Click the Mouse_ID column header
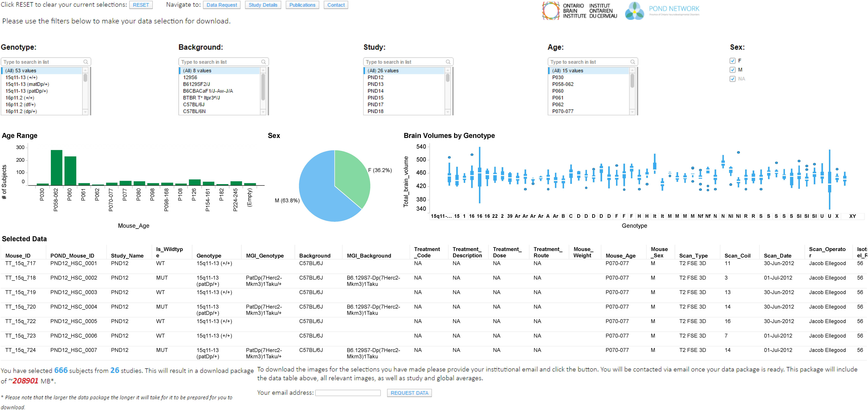The width and height of the screenshot is (868, 410). [x=18, y=256]
